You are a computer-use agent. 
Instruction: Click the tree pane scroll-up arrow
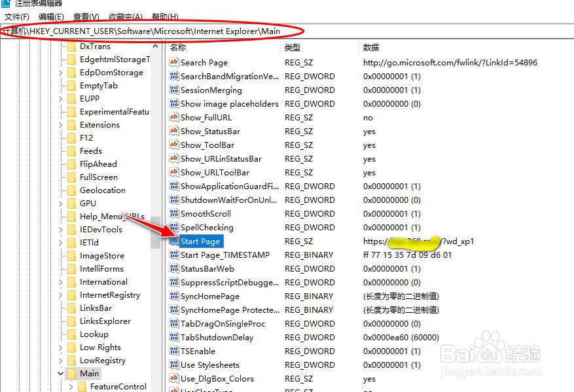coord(155,46)
